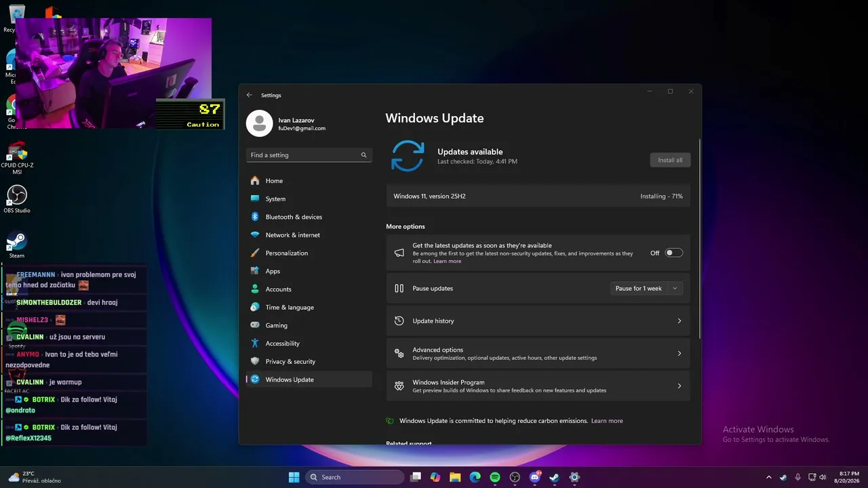The height and width of the screenshot is (488, 868).
Task: Expand Update history with its chevron
Action: [x=679, y=321]
